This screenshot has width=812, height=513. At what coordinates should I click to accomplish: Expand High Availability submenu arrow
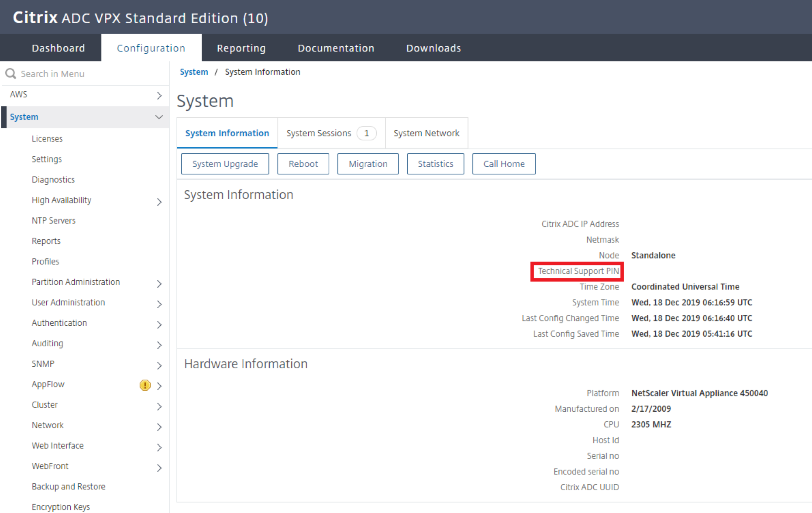159,202
